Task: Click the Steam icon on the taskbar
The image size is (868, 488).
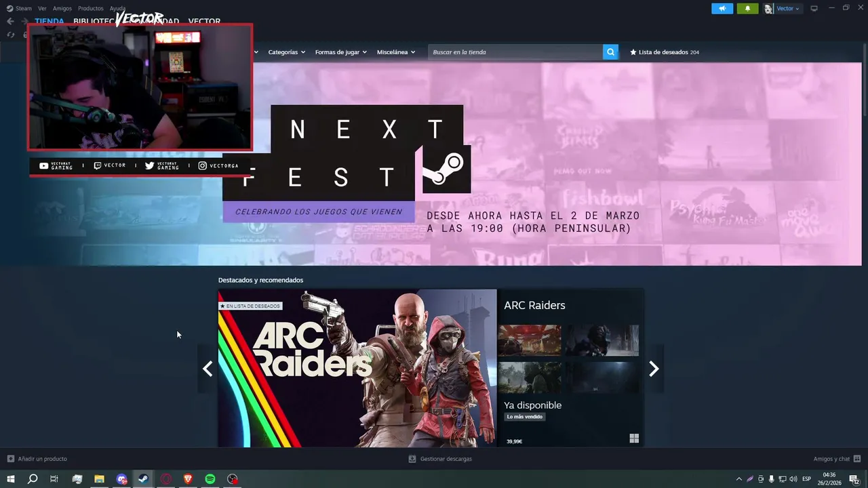Action: click(143, 479)
